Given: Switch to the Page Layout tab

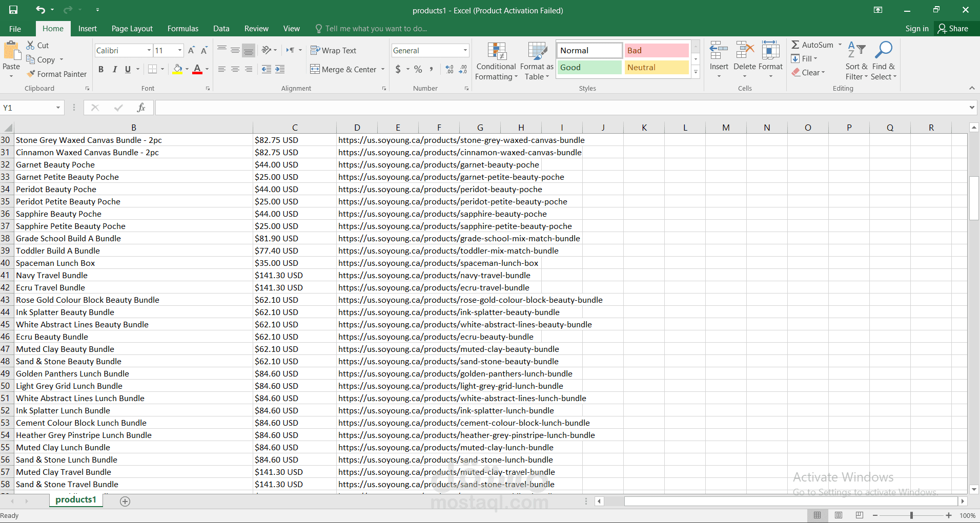Looking at the screenshot, I should point(132,29).
